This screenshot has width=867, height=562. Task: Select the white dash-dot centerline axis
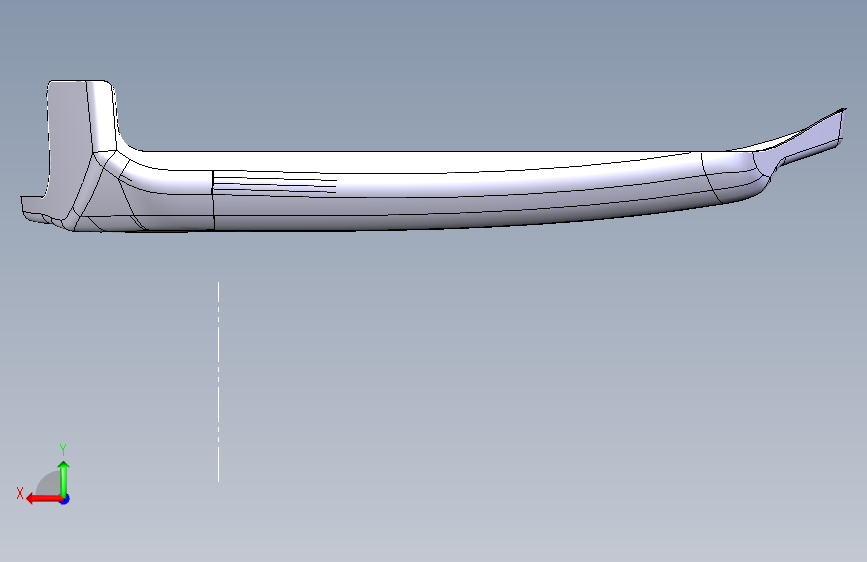[x=218, y=382]
